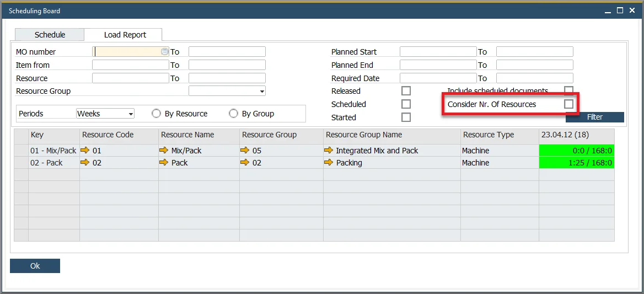Select the Load Report tab

(x=125, y=35)
